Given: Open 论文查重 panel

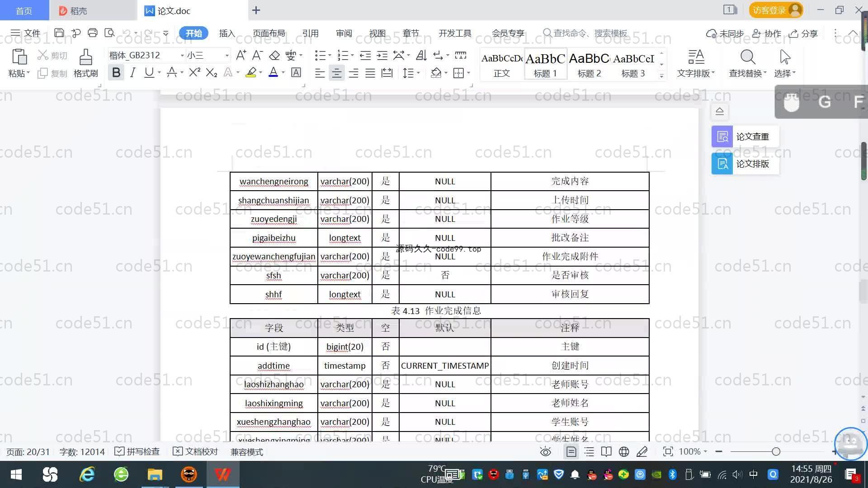Looking at the screenshot, I should [x=745, y=136].
